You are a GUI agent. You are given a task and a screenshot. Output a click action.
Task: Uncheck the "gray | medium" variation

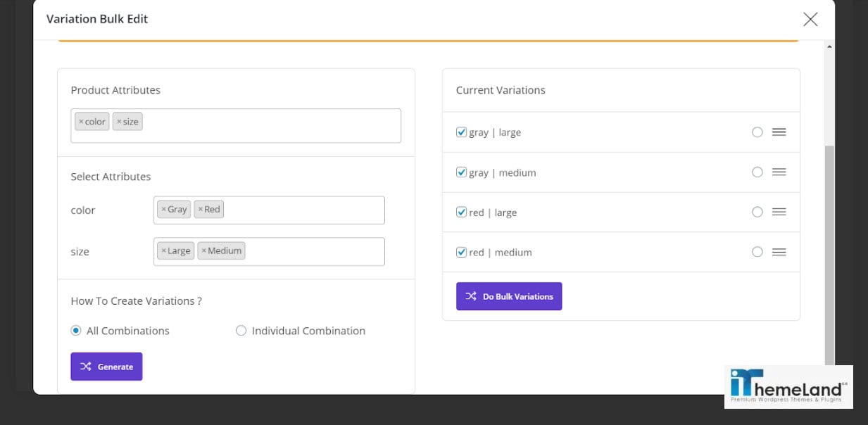[461, 172]
